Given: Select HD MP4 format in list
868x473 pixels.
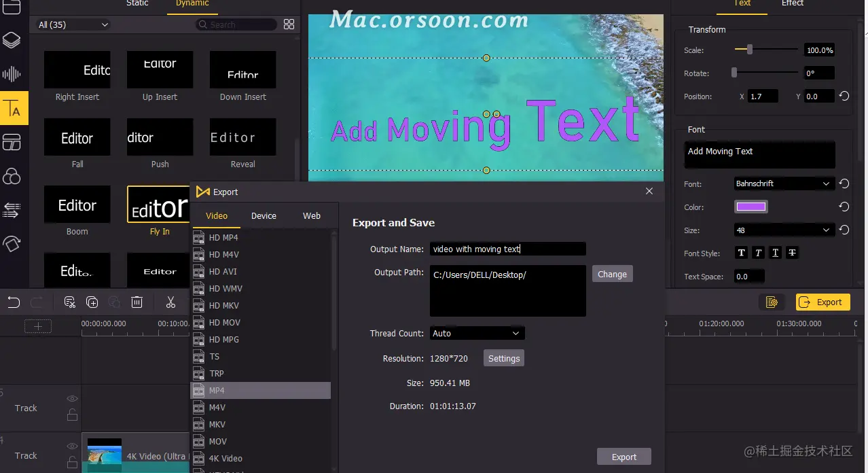Looking at the screenshot, I should 260,237.
